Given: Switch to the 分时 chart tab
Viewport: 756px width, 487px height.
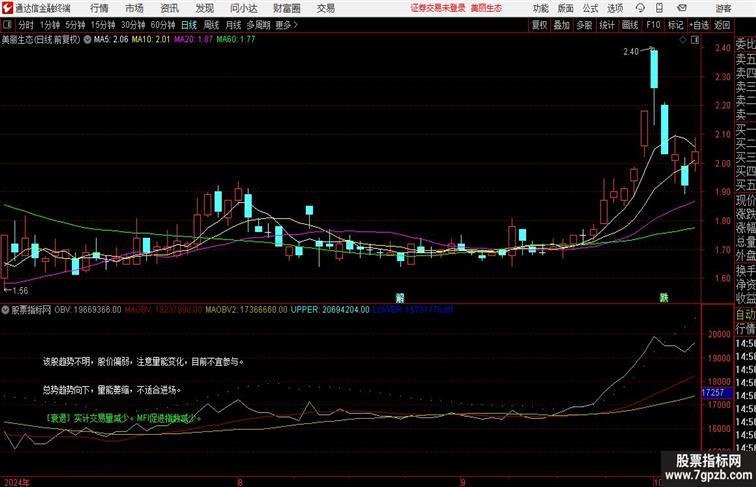Looking at the screenshot, I should (26, 25).
